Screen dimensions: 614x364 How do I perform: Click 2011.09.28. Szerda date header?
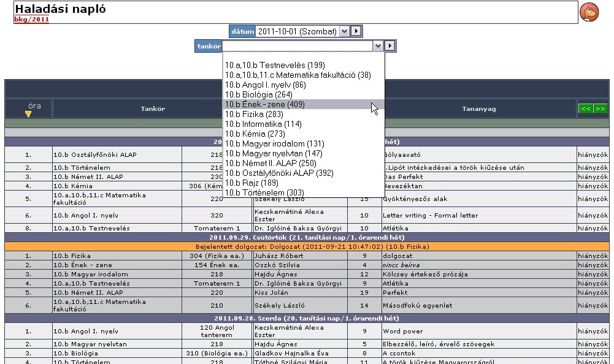pos(307,318)
